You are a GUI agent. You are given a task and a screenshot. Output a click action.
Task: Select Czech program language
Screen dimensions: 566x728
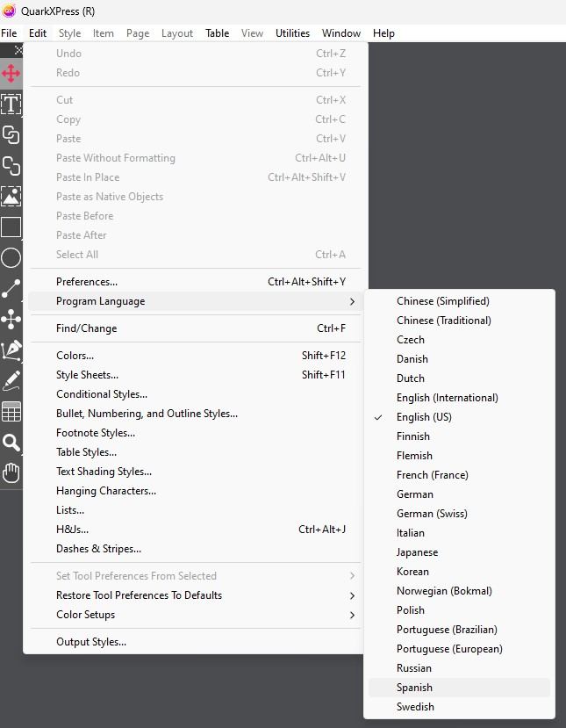[x=459, y=340]
